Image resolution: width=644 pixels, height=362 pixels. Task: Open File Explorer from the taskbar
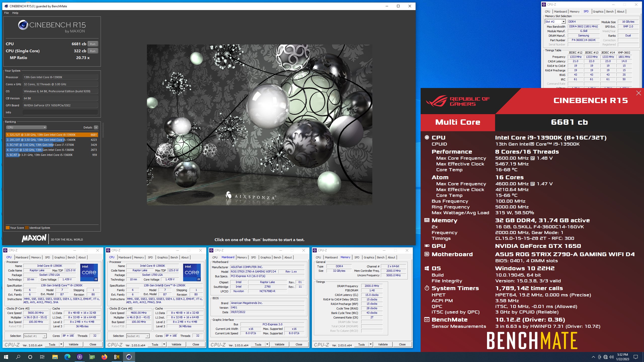tap(55, 357)
